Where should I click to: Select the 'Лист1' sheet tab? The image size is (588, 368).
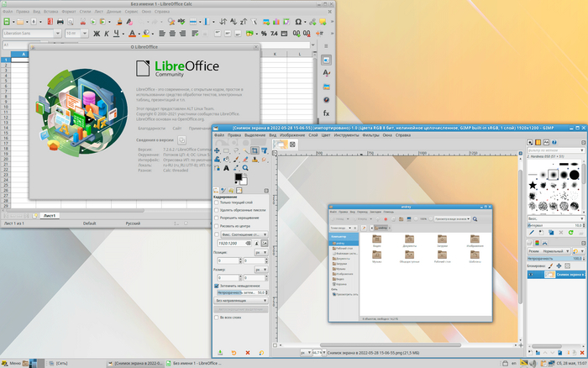[50, 215]
